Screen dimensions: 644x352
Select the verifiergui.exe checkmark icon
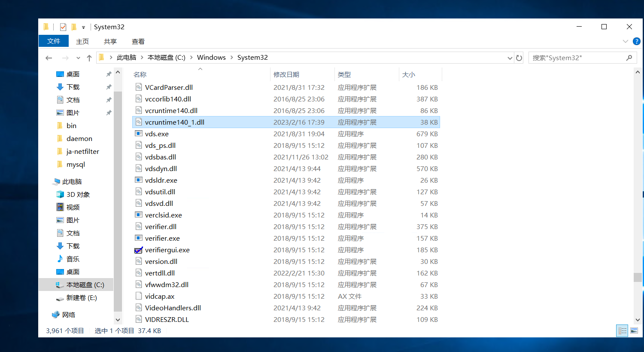[x=139, y=250]
